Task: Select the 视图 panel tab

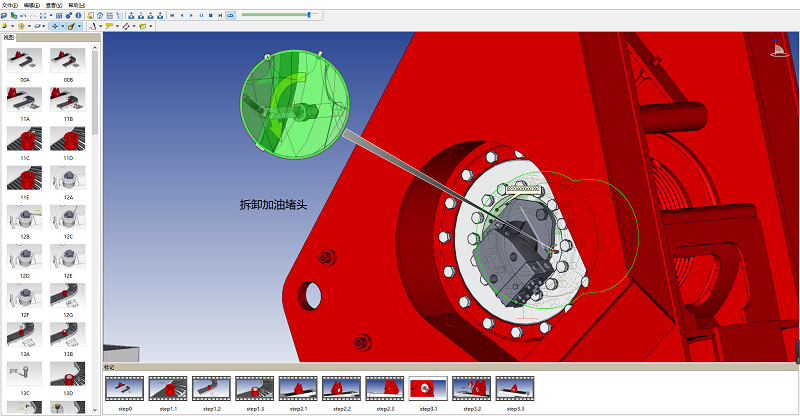Action: pyautogui.click(x=9, y=37)
